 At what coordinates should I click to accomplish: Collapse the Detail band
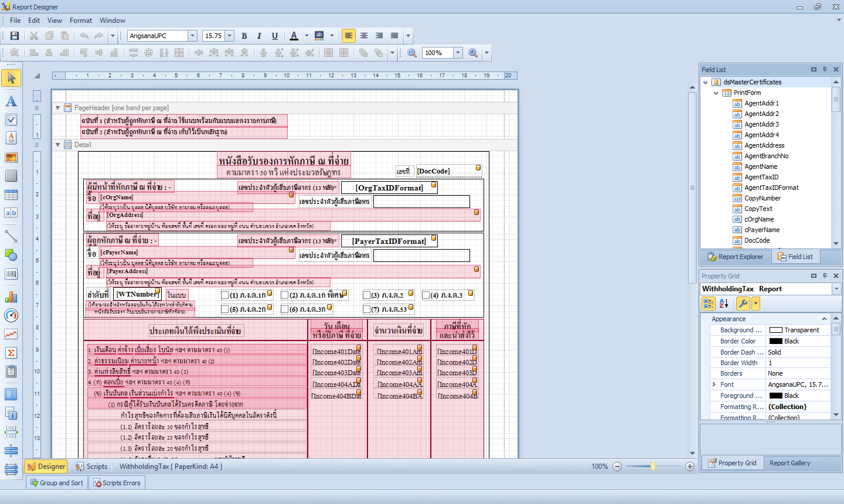coord(58,145)
